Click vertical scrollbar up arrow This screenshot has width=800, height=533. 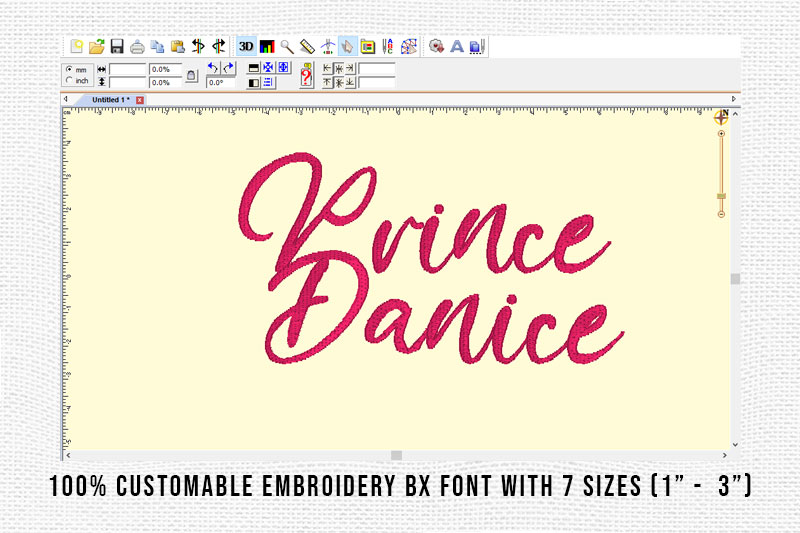pos(735,114)
